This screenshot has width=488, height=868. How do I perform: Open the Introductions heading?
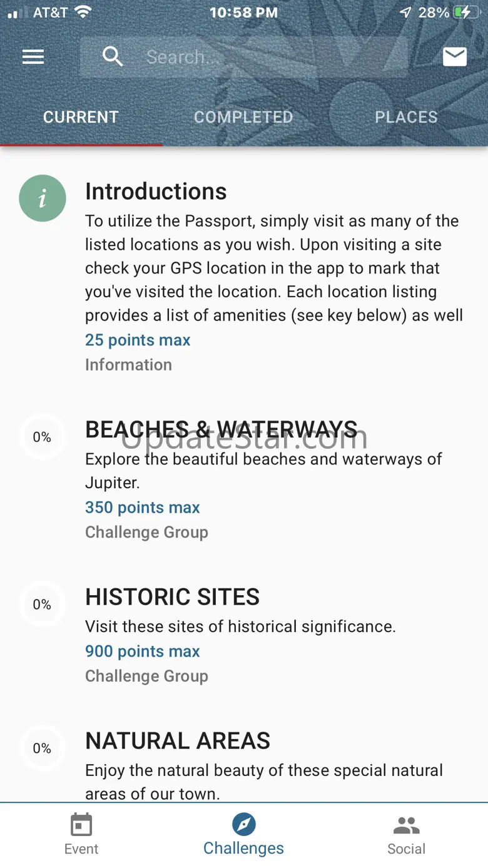[x=156, y=191]
